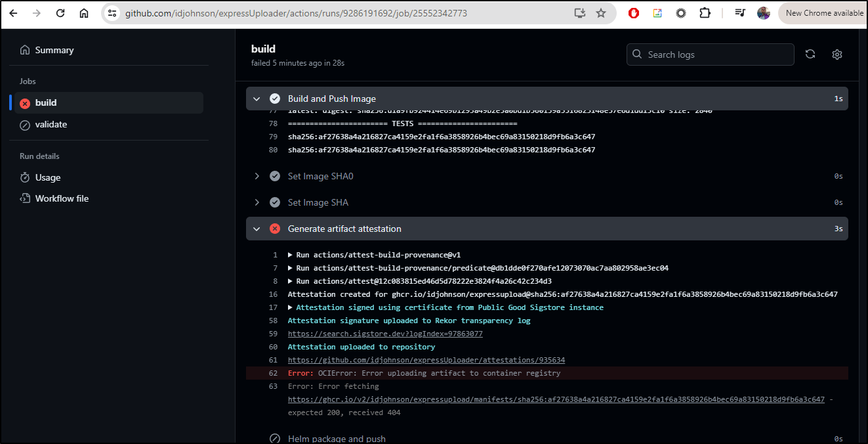Open the ghcr.io manifests sha256 link
The width and height of the screenshot is (868, 444).
coord(556,399)
